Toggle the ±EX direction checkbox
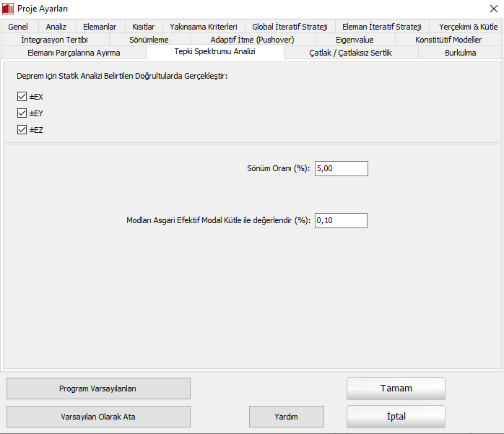504x434 pixels. click(x=22, y=96)
